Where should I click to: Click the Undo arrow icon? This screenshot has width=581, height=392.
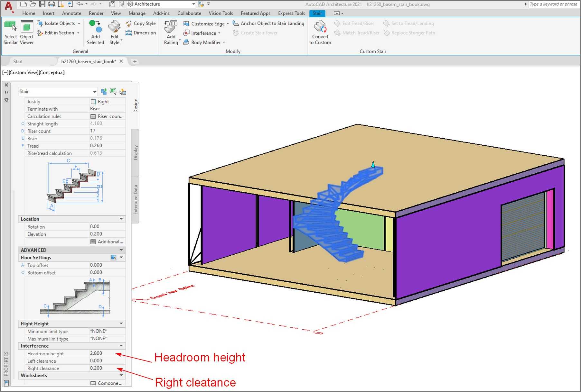click(x=80, y=4)
